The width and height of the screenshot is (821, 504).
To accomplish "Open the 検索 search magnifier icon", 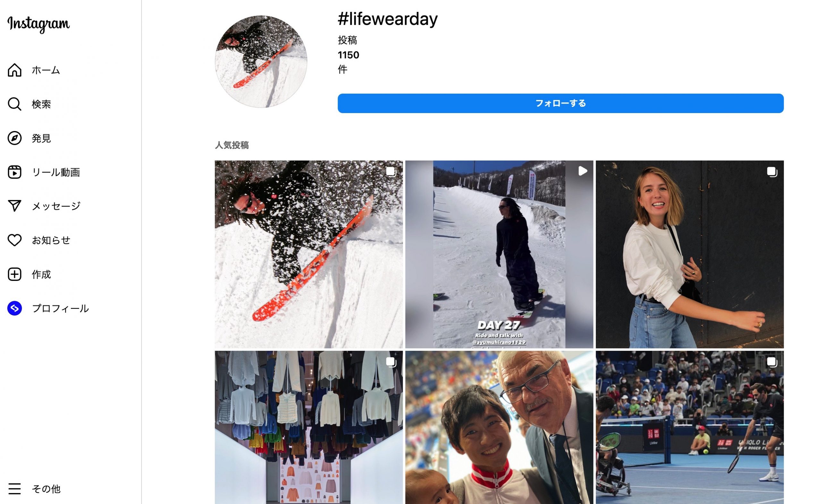I will [15, 104].
